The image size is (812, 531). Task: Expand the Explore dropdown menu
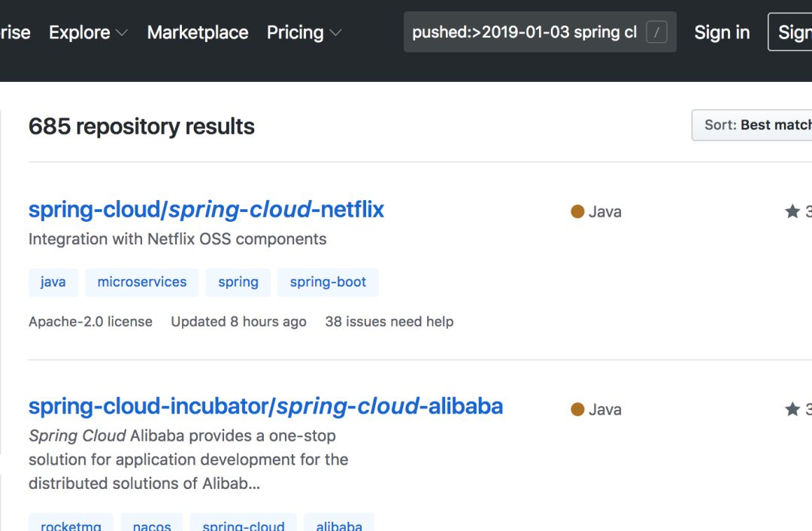point(88,32)
